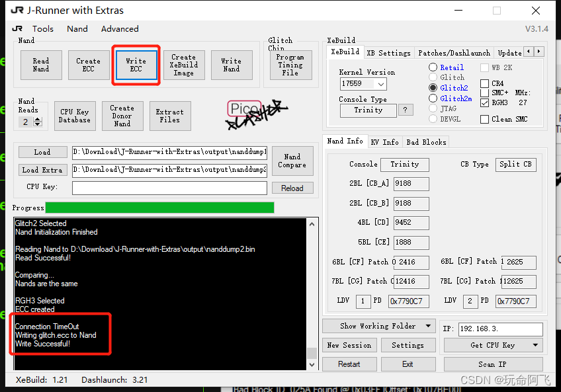
Task: Switch to the XeBuild tab
Action: (345, 52)
